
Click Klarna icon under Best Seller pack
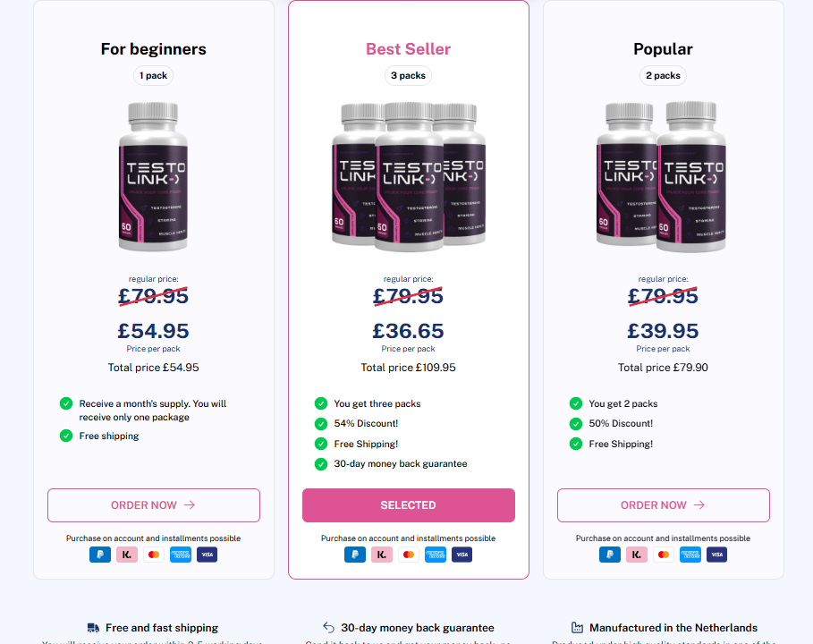coord(382,555)
